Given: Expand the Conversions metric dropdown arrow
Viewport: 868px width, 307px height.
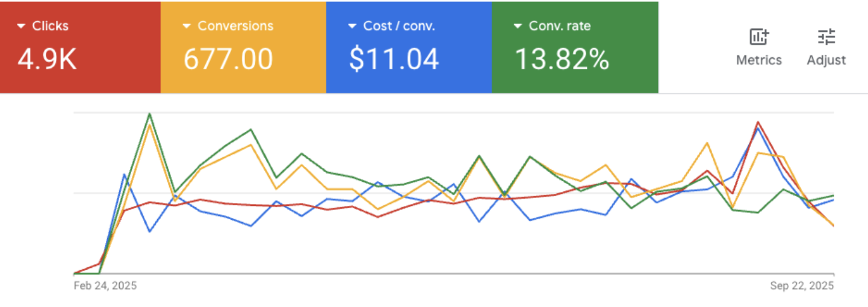Looking at the screenshot, I should coord(187,26).
